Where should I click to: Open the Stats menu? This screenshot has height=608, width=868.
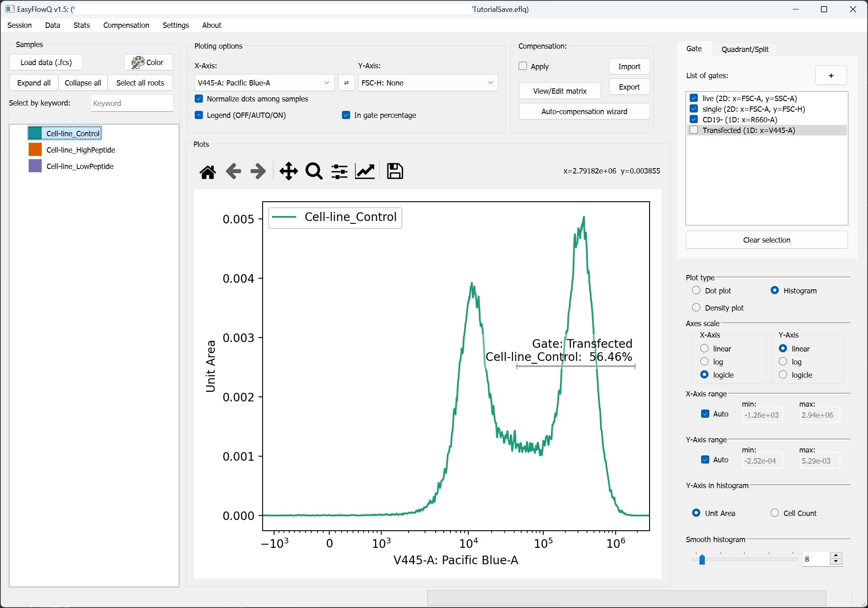[82, 25]
